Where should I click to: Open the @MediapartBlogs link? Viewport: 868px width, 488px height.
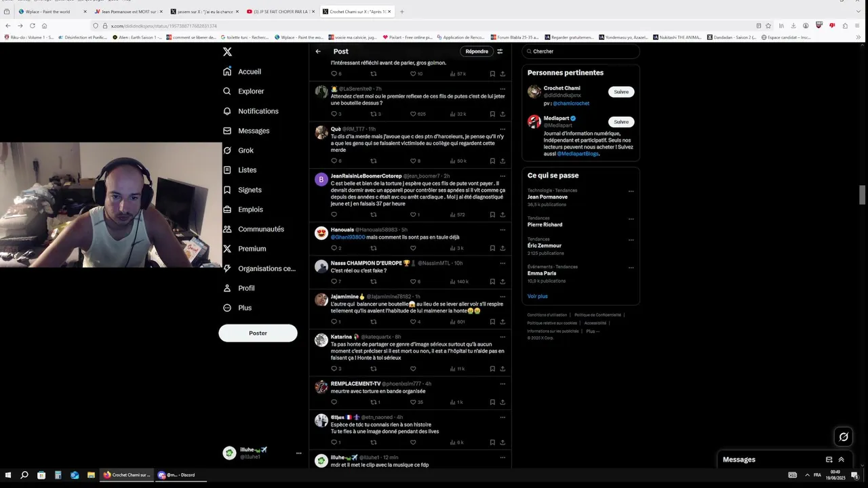pyautogui.click(x=578, y=154)
